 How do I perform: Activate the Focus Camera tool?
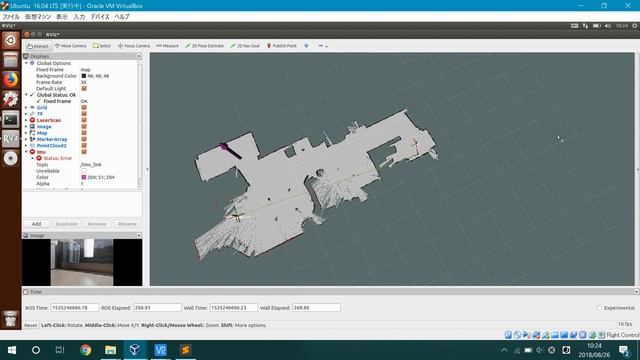[x=134, y=46]
